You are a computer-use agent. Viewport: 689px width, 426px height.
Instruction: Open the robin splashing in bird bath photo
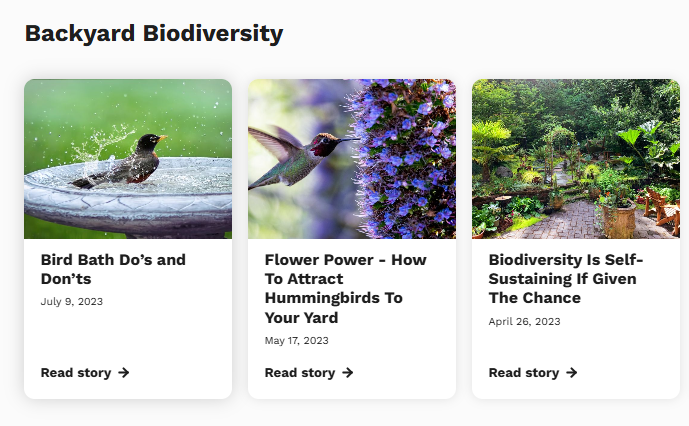click(128, 158)
